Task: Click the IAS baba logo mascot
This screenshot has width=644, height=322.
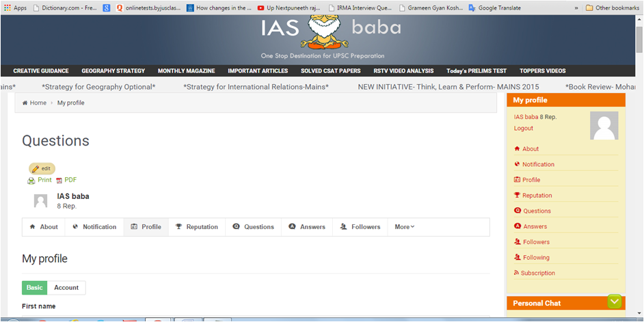Action: point(324,31)
